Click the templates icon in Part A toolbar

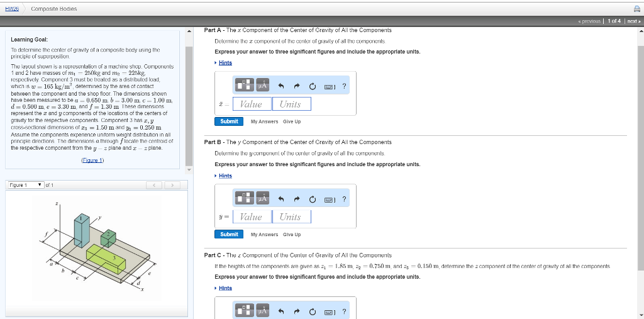click(x=245, y=86)
